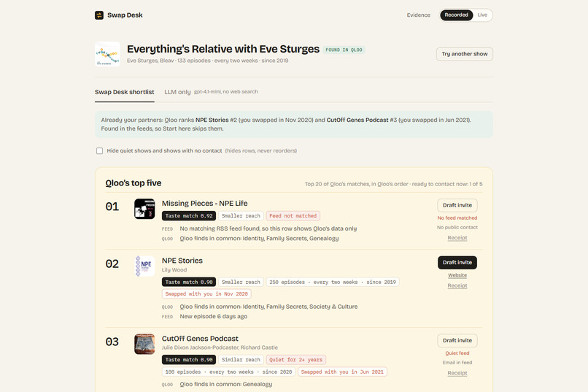Click NPE Stories podcast artwork

coord(144,266)
